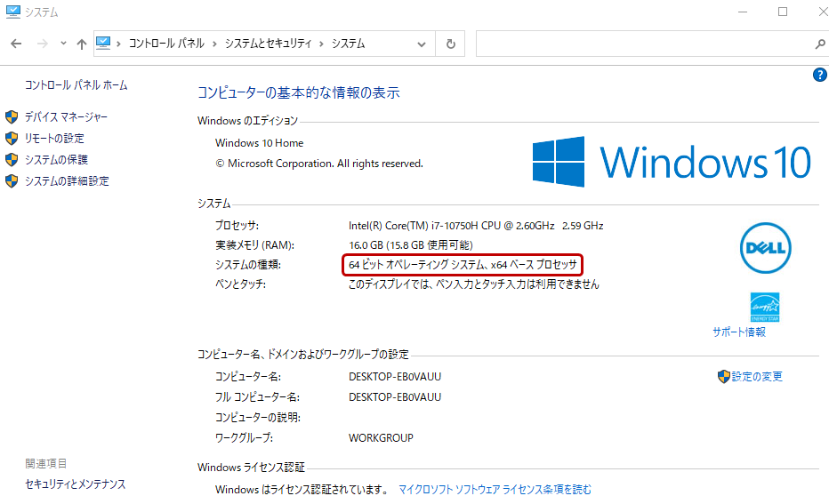Click the system icon in title bar

coord(12,12)
